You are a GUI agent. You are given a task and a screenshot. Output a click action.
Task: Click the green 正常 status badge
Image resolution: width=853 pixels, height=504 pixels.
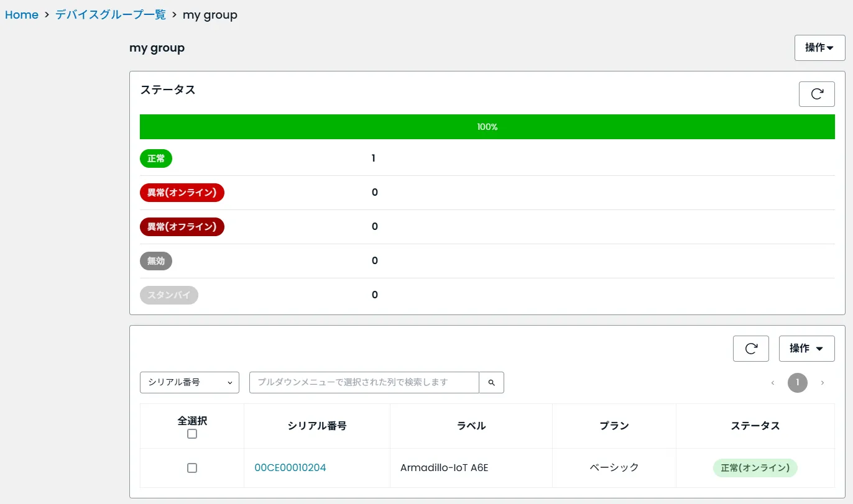coord(156,158)
